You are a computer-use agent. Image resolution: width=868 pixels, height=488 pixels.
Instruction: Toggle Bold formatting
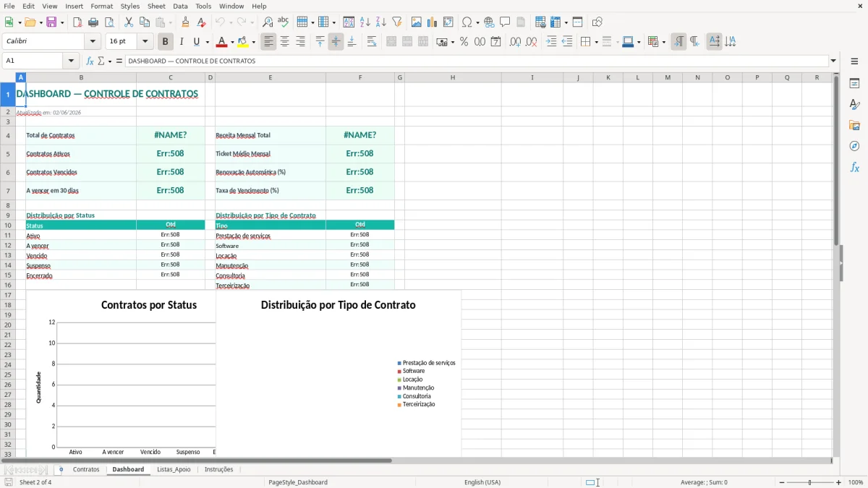(166, 42)
